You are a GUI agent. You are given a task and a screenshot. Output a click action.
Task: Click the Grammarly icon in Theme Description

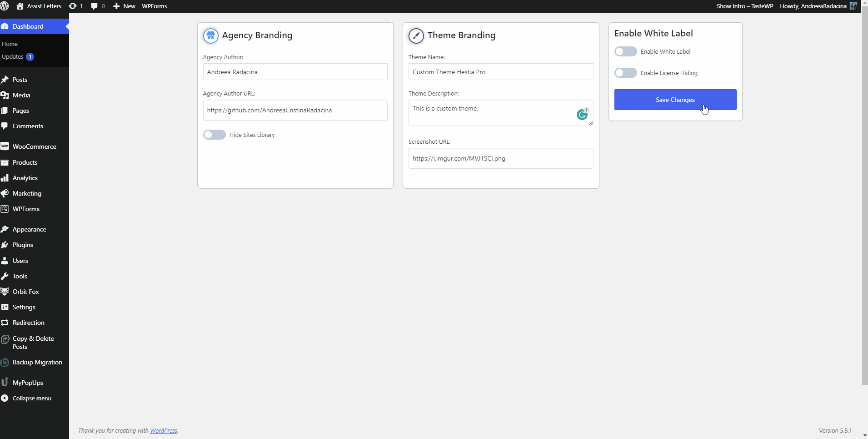click(x=582, y=115)
